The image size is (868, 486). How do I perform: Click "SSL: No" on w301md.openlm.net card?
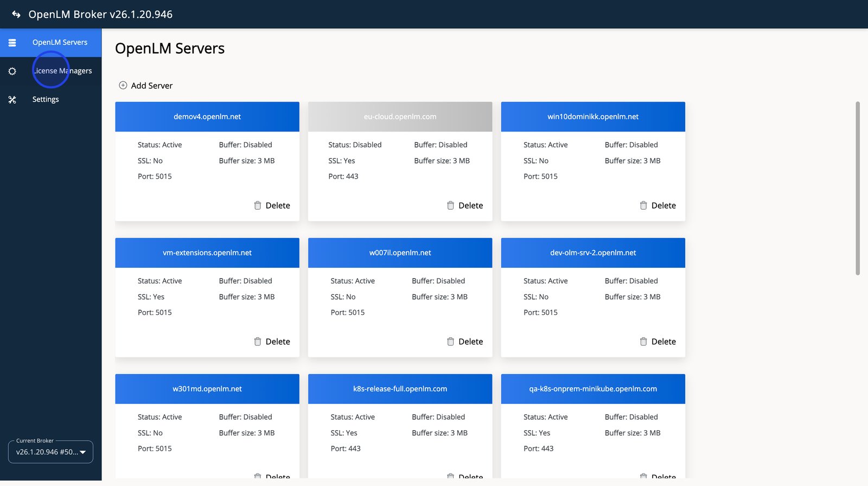tap(150, 433)
